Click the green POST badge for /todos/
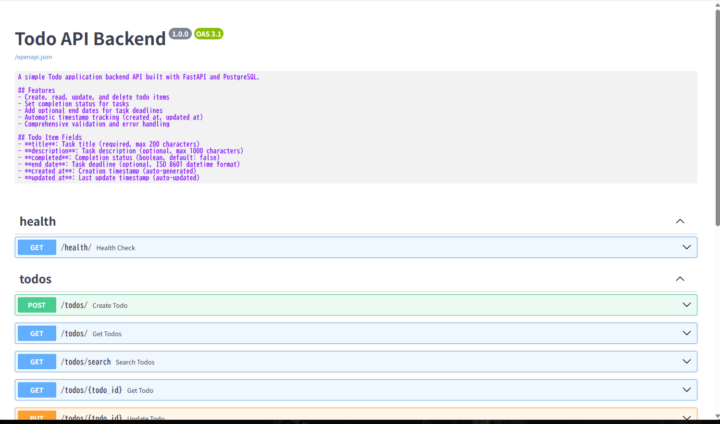720x424 pixels. coord(36,305)
